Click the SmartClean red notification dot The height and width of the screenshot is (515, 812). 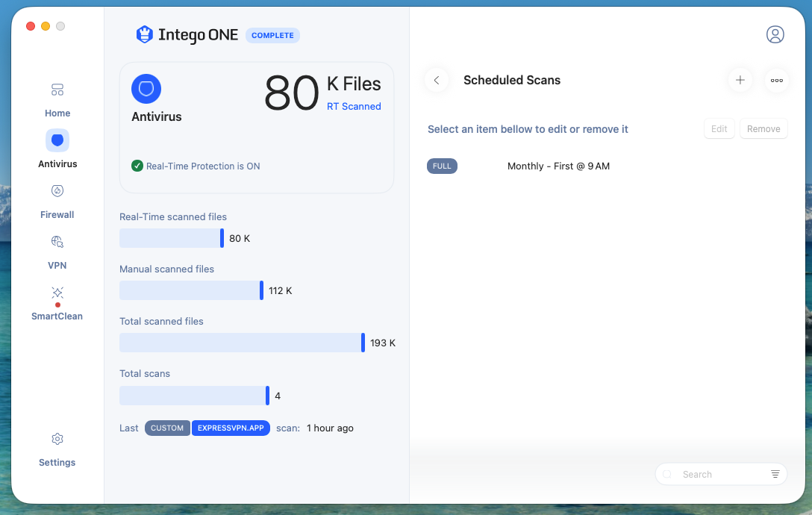coord(57,305)
